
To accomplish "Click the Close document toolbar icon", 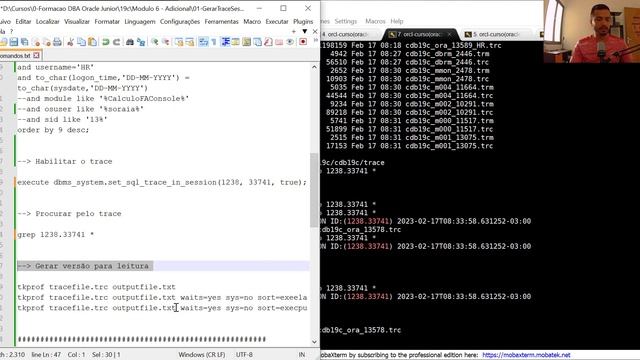I will pos(36,42).
